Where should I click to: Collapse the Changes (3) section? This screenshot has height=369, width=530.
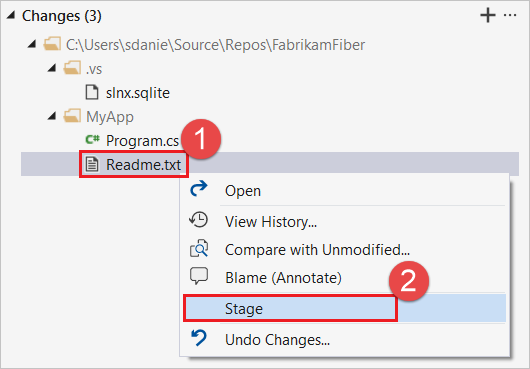coord(10,15)
